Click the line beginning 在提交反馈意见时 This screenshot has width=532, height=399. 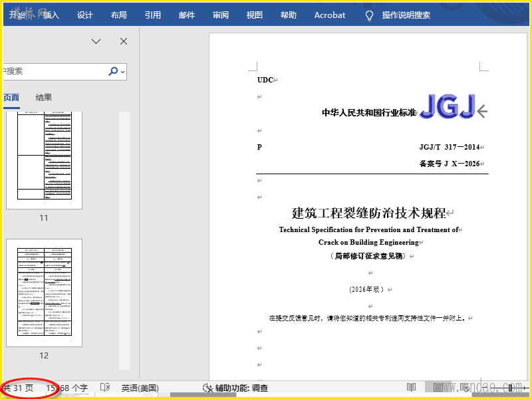point(367,319)
